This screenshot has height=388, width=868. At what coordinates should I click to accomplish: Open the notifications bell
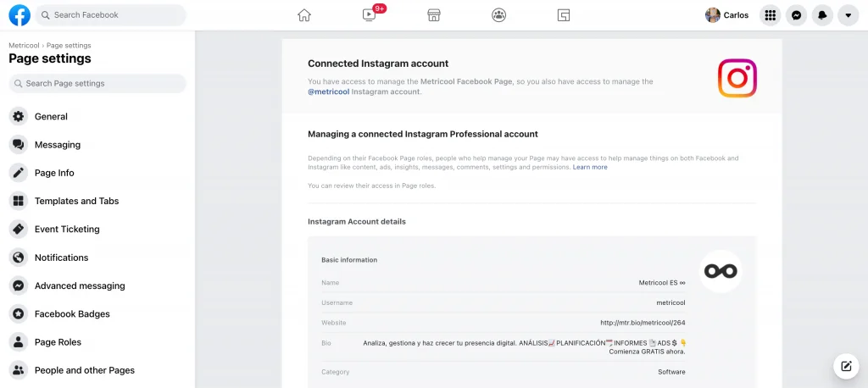[x=822, y=15]
